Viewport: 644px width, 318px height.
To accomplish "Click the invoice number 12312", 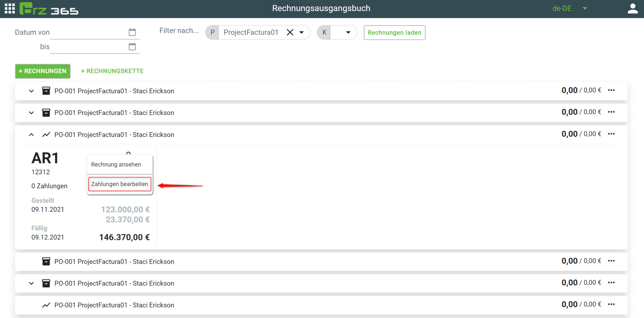I will 41,172.
